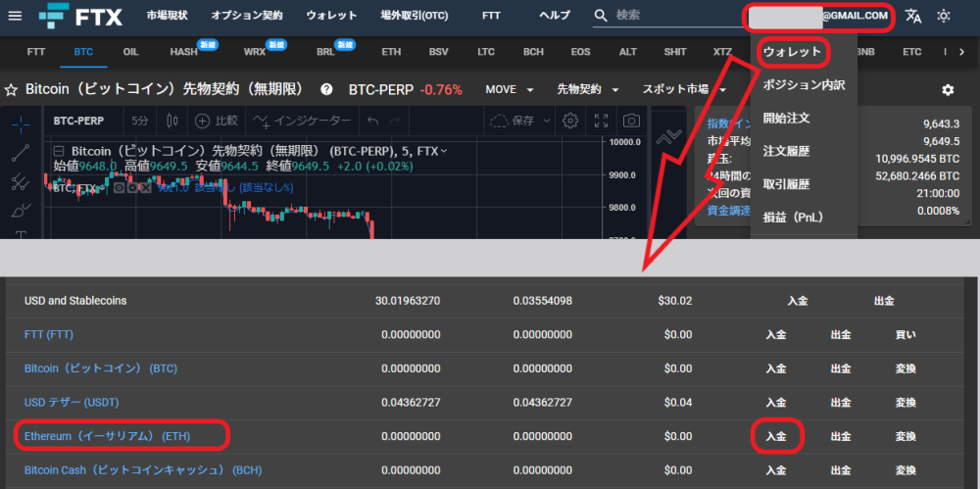This screenshot has height=489, width=980.
Task: Open the Ethereum（イーサリアム）(ETH) link
Action: [107, 436]
